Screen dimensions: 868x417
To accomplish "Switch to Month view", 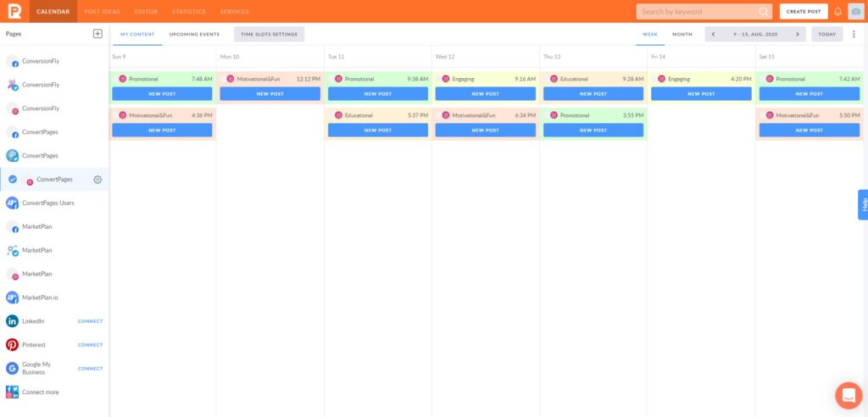I will [x=682, y=35].
